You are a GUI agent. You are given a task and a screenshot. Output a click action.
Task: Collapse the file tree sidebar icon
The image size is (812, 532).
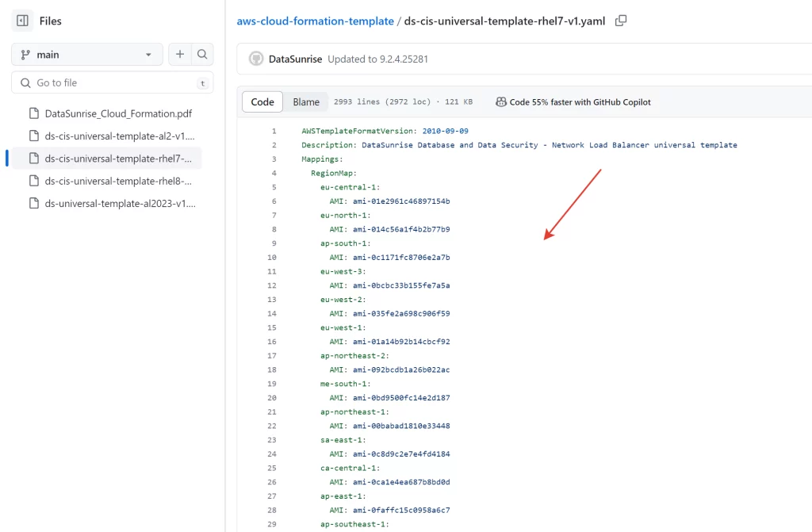[22, 21]
